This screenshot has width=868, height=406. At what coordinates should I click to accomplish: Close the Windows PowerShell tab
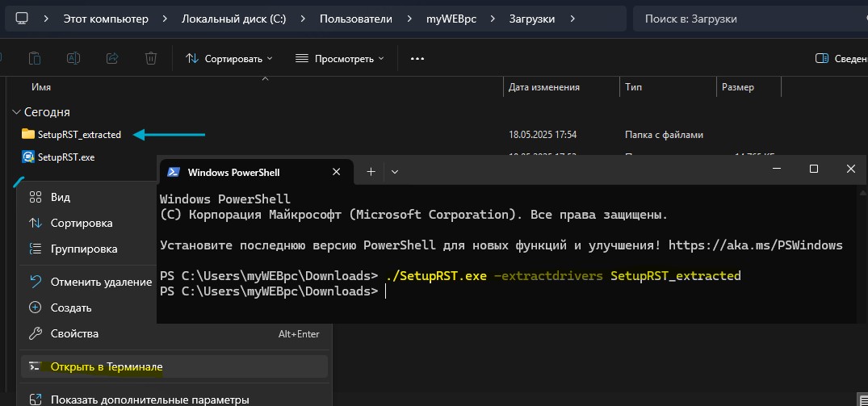tap(336, 172)
